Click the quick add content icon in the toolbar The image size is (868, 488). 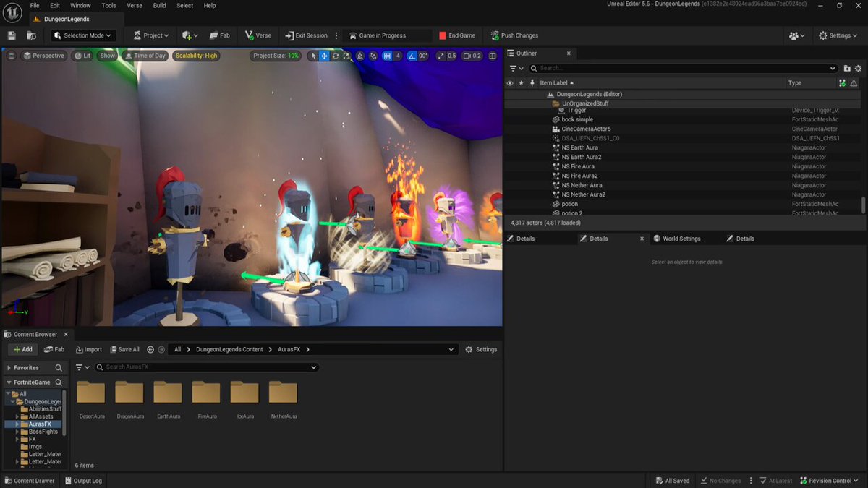tap(190, 35)
